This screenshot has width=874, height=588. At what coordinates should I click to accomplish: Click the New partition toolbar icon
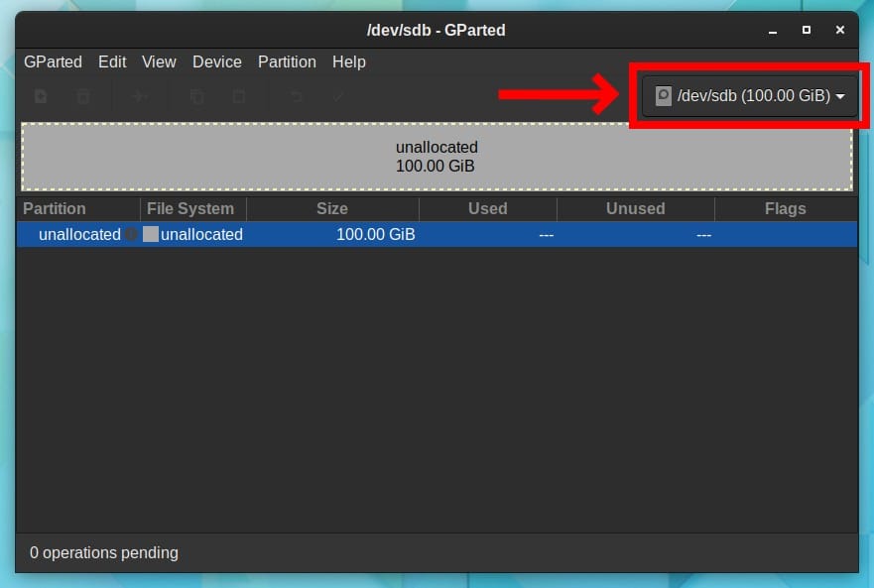coord(41,96)
